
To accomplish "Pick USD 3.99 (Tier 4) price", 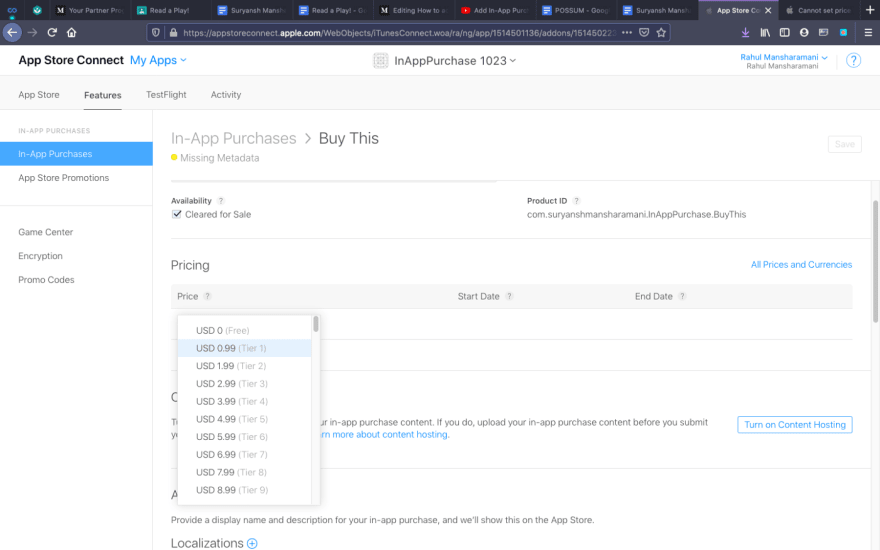I will [x=244, y=401].
